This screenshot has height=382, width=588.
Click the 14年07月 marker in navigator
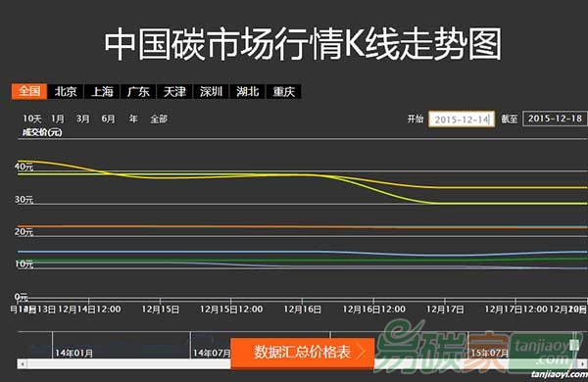click(212, 353)
